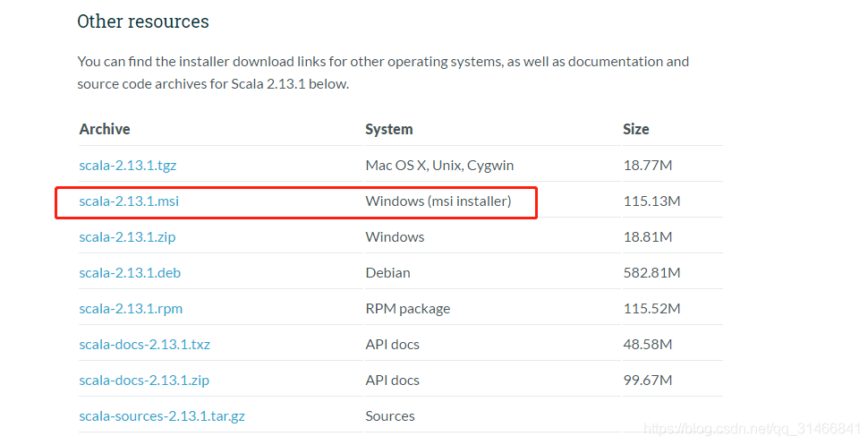The width and height of the screenshot is (868, 445).
Task: Open the scala-sources-2.13.1.tar.gz link
Action: (x=162, y=416)
